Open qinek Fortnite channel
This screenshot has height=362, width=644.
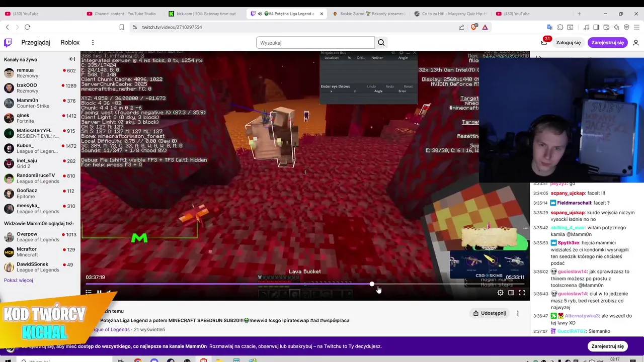pyautogui.click(x=40, y=118)
